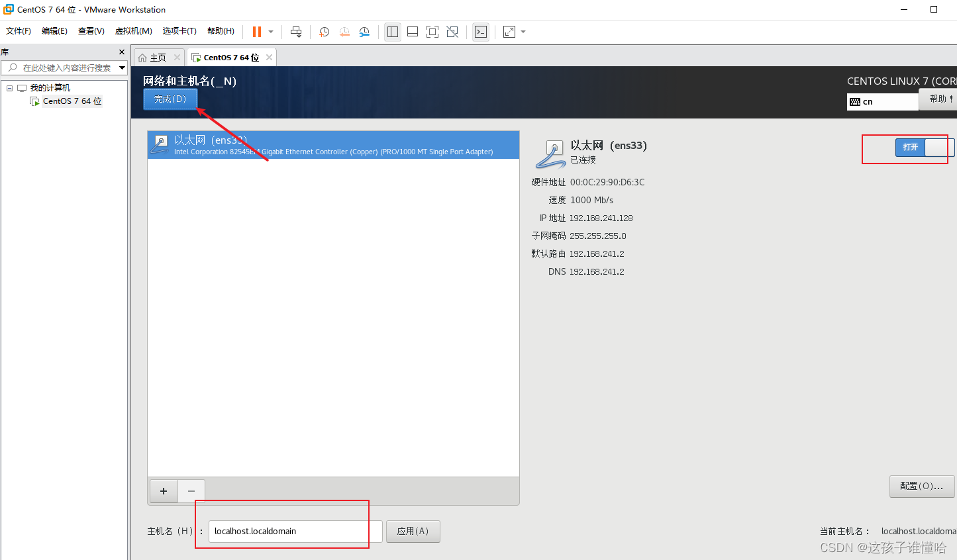Open the library search dropdown arrow
957x560 pixels.
pos(123,68)
